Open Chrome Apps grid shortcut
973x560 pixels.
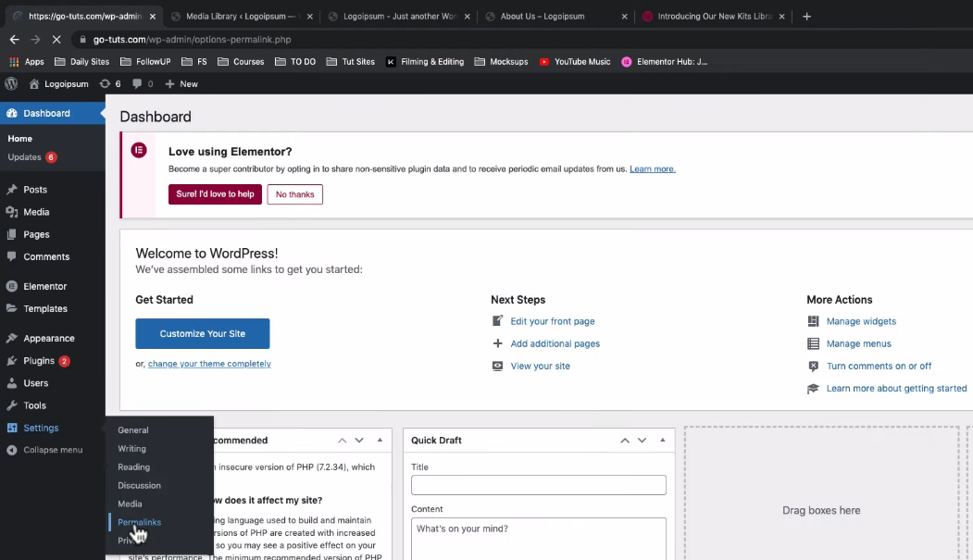click(14, 61)
